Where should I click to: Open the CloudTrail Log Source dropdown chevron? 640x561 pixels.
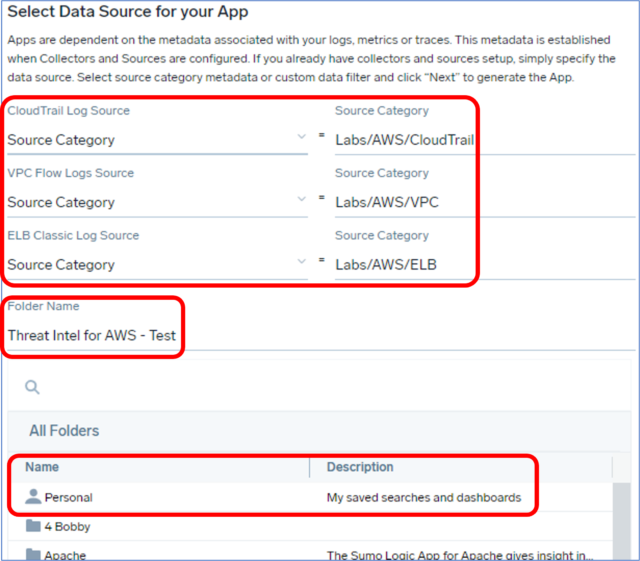pyautogui.click(x=302, y=137)
